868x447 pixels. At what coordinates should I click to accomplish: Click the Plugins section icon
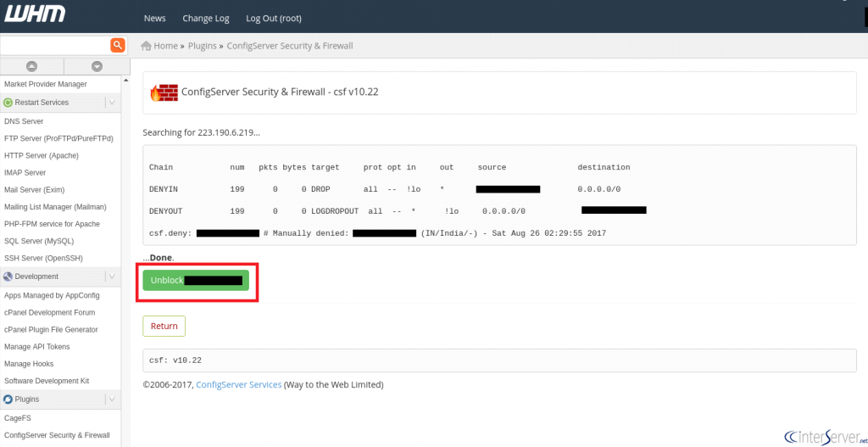[x=8, y=399]
